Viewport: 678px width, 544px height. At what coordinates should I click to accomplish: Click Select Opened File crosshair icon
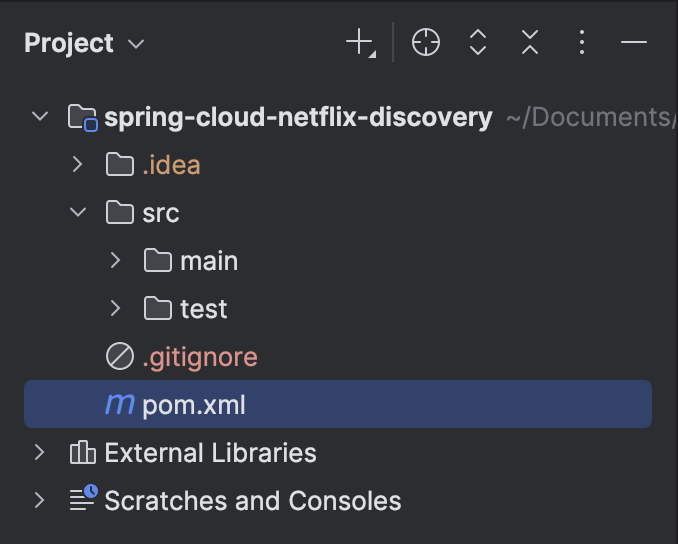pos(426,42)
